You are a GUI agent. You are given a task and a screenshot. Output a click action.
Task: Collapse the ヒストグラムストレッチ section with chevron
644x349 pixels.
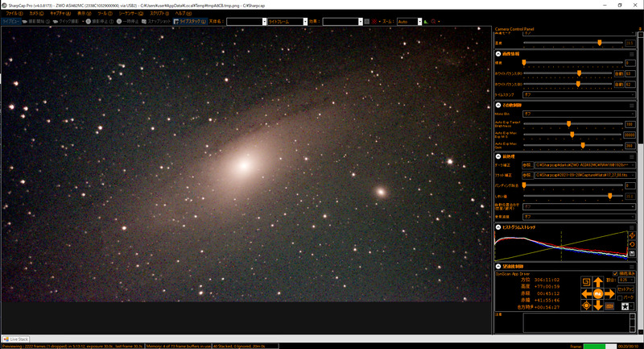(x=498, y=227)
